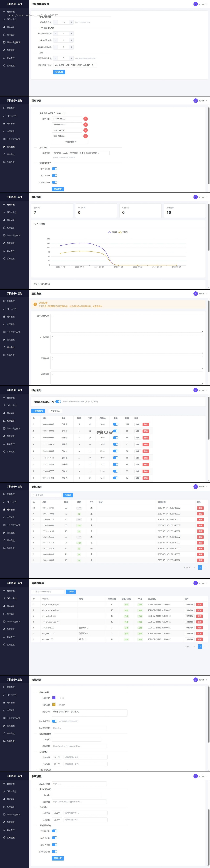Delete example number 18666668888 using its red icon

86,124
